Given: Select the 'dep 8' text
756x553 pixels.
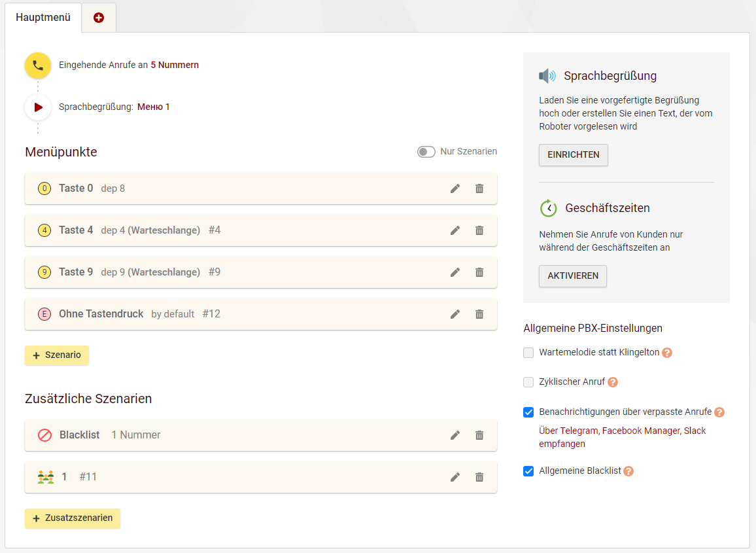Looking at the screenshot, I should click(113, 188).
